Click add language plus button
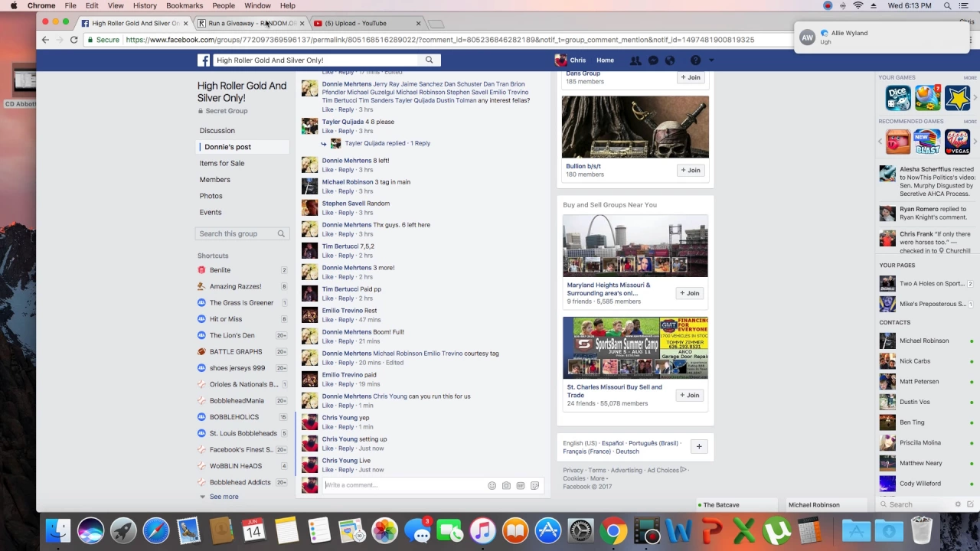The height and width of the screenshot is (551, 980). point(698,446)
